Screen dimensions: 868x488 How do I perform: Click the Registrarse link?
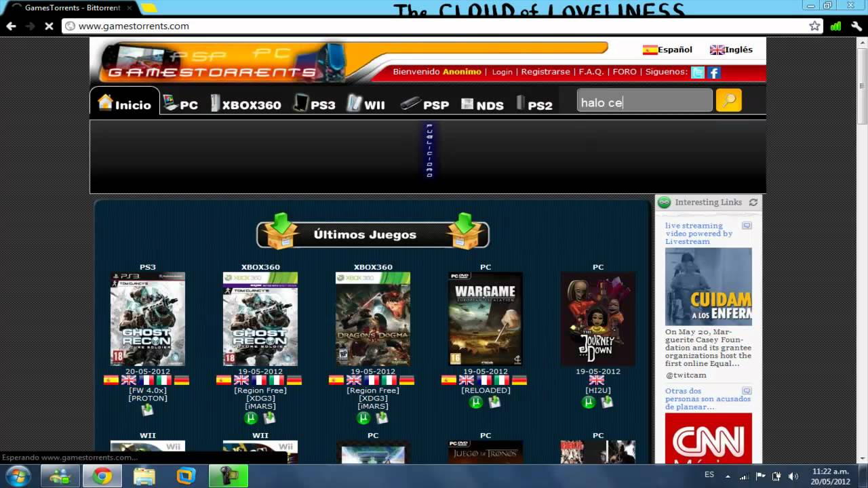pyautogui.click(x=545, y=72)
